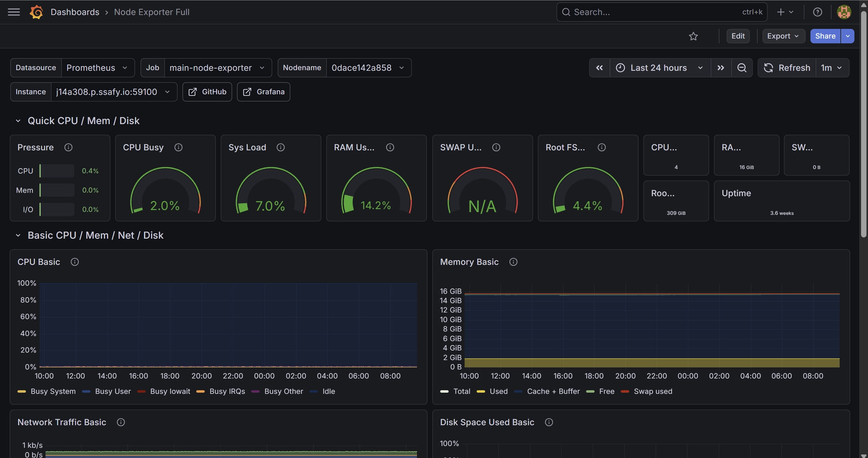Click RAM Used 14.2% gauge value
This screenshot has height=458, width=868.
(x=376, y=205)
